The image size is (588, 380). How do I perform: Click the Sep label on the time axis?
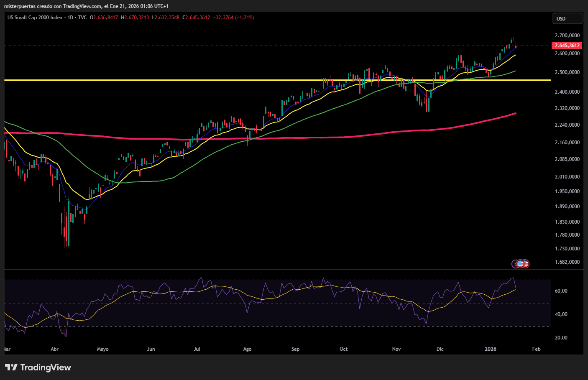(x=296, y=349)
